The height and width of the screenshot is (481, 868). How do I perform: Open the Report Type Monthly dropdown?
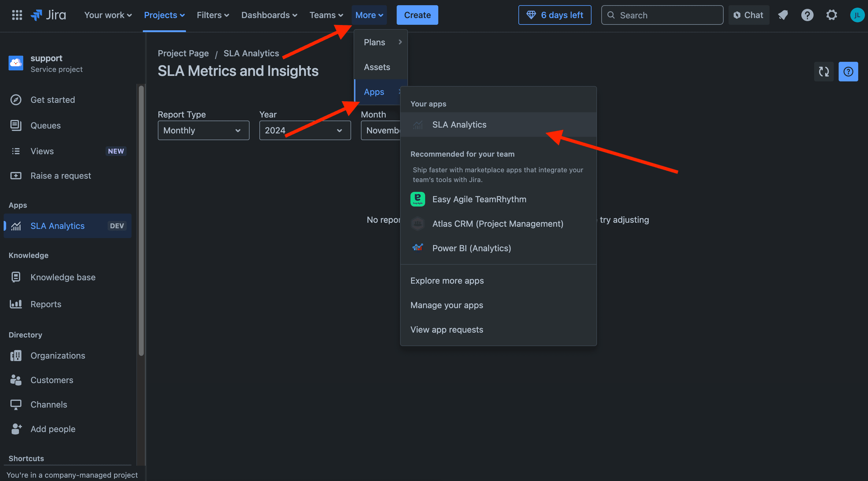[x=203, y=130]
